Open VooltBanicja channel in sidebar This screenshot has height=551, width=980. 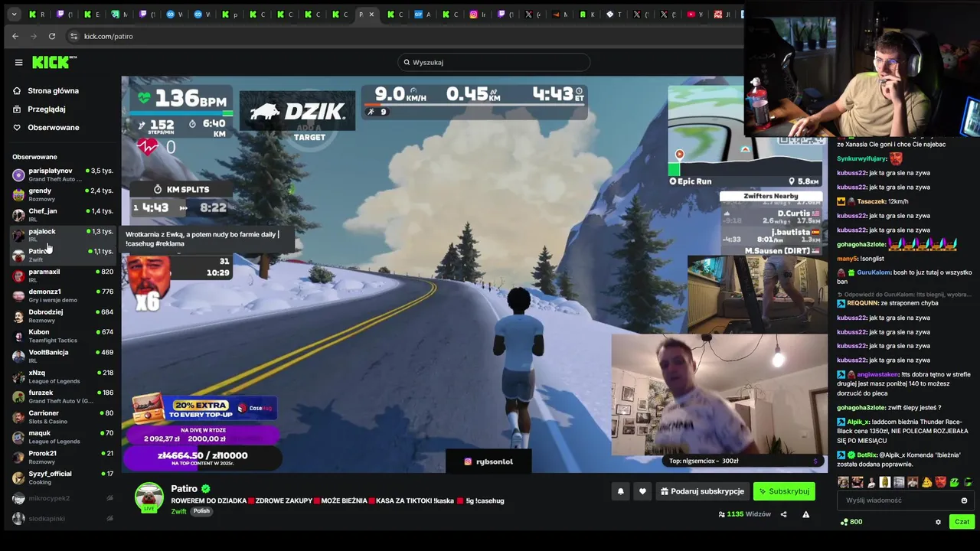[61, 356]
